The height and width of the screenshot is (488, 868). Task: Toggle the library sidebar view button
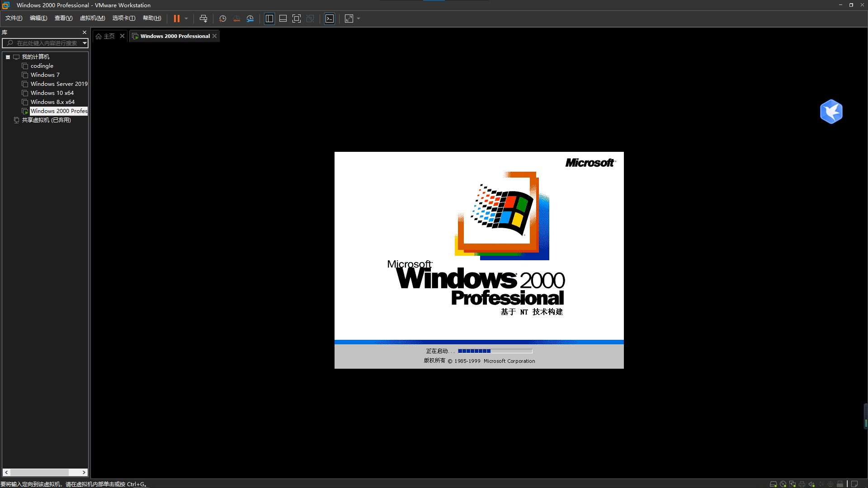click(269, 19)
